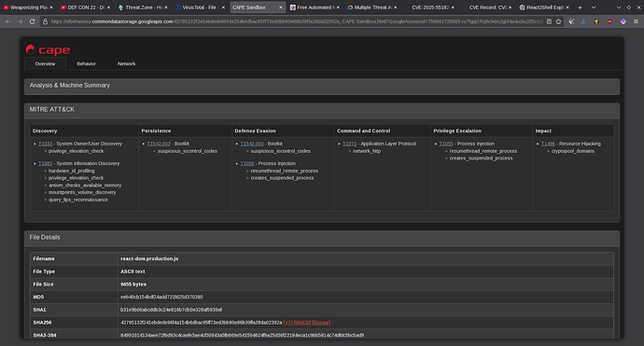Open the list all tabs dropdown

594,7
